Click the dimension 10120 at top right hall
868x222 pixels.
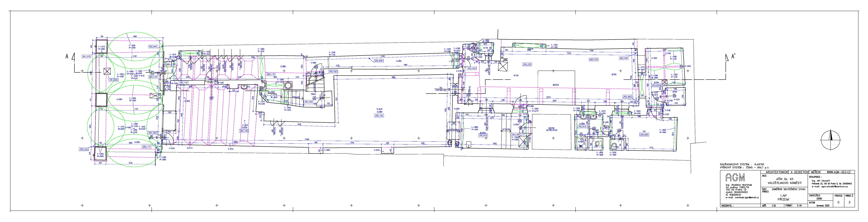click(569, 53)
